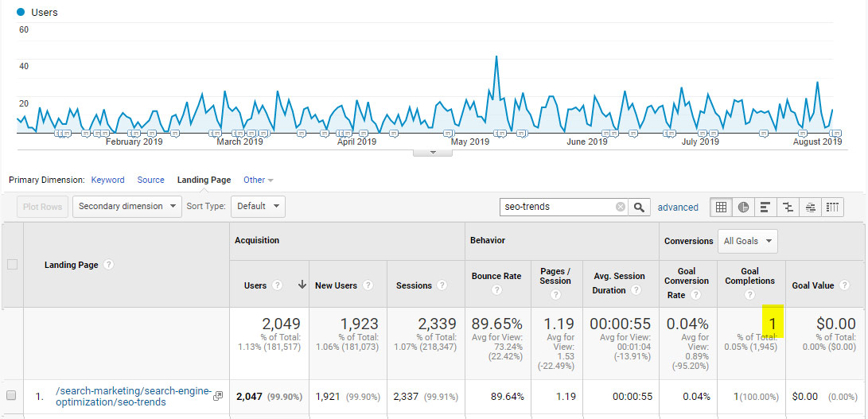Switch to the pie chart percentage view
The image size is (868, 419).
[x=743, y=207]
